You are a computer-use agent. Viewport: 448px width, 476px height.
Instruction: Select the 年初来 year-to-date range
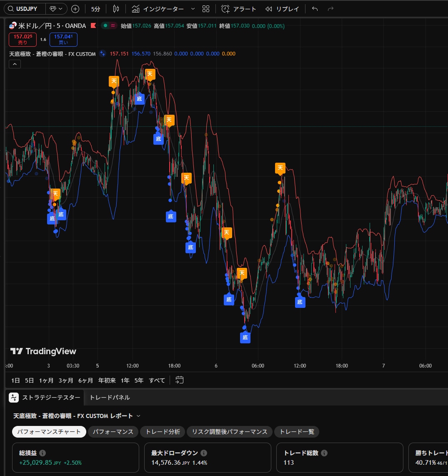(107, 380)
